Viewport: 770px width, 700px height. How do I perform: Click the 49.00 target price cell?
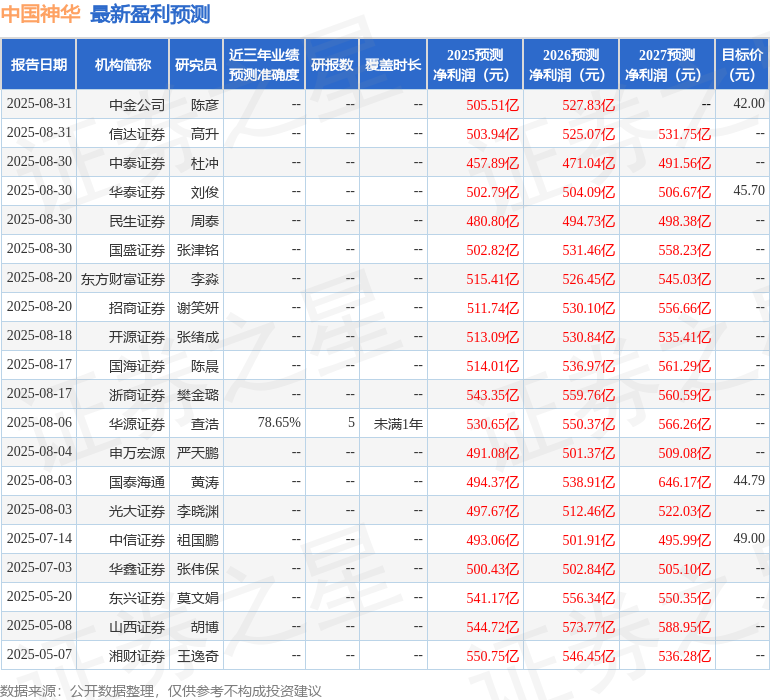(749, 538)
